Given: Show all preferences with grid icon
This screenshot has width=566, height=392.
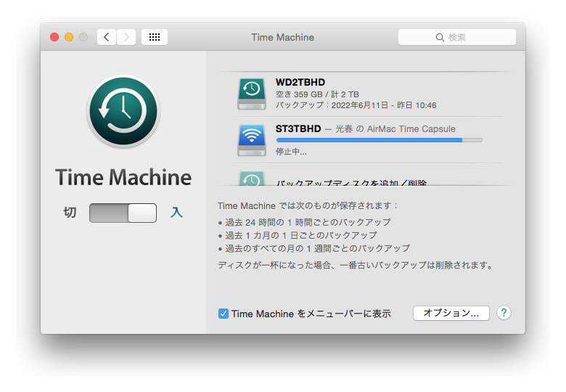Looking at the screenshot, I should (x=155, y=37).
